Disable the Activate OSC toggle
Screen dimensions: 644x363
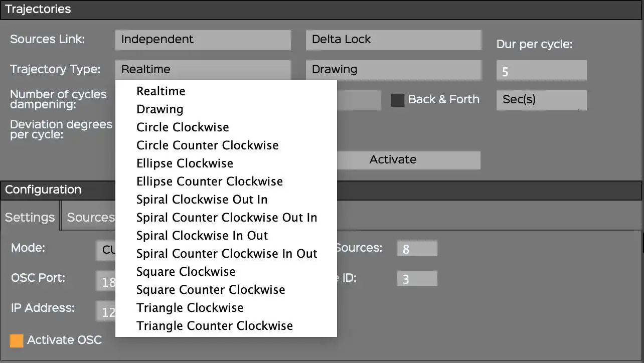(17, 340)
